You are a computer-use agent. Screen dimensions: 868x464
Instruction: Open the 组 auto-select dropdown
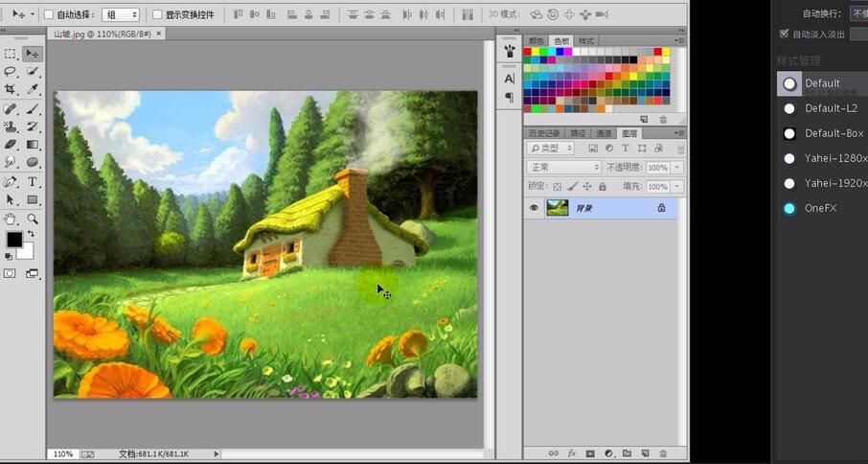121,15
